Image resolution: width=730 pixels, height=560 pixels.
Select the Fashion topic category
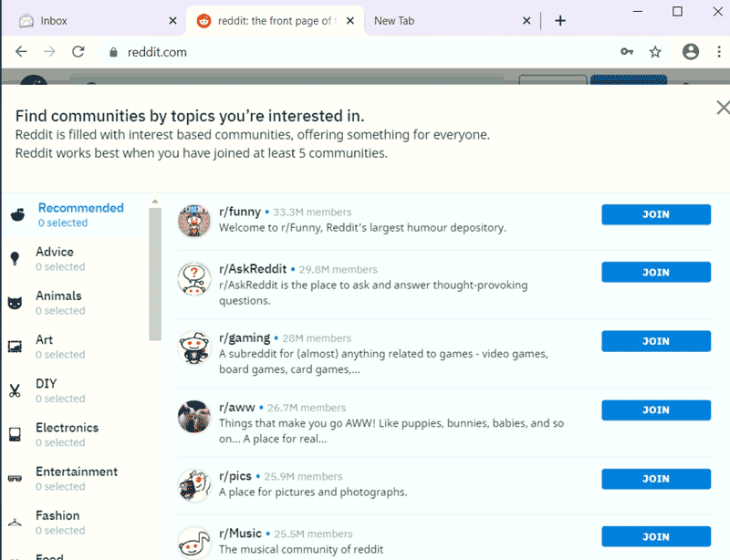coord(75,523)
